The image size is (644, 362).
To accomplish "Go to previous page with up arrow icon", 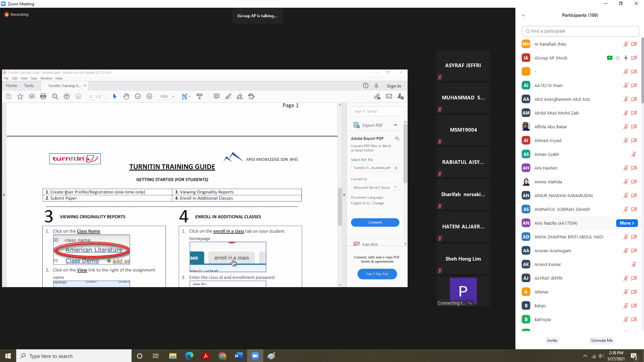I will 66,96.
